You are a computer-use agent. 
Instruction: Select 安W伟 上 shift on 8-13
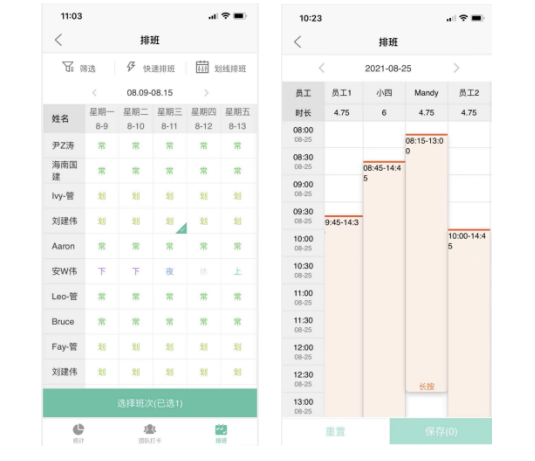237,271
